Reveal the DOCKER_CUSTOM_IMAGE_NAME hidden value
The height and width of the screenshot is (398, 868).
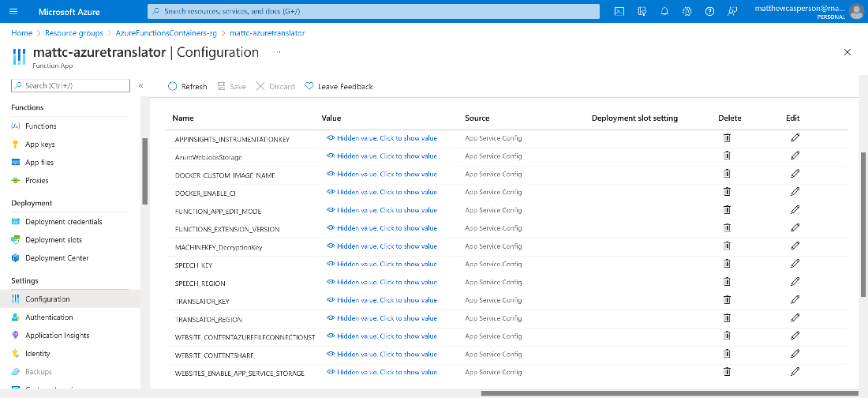pyautogui.click(x=382, y=174)
